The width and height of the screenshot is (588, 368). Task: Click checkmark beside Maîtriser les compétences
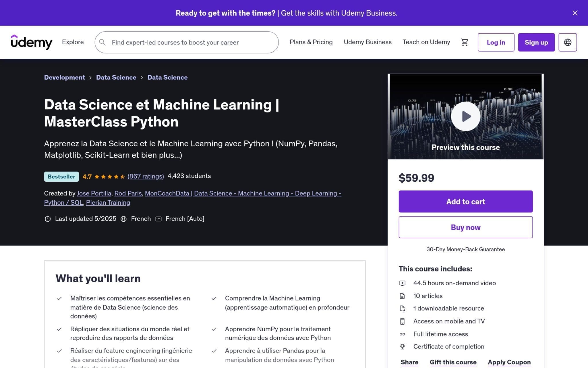pyautogui.click(x=59, y=298)
